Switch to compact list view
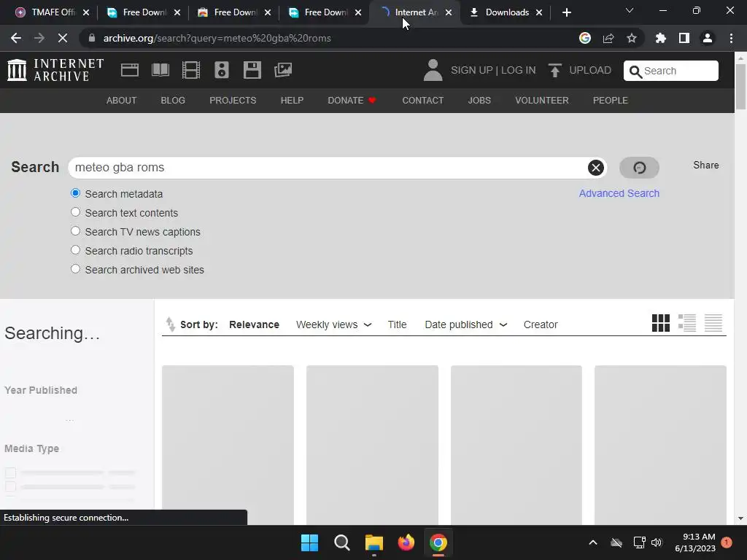The width and height of the screenshot is (747, 560). [x=713, y=323]
